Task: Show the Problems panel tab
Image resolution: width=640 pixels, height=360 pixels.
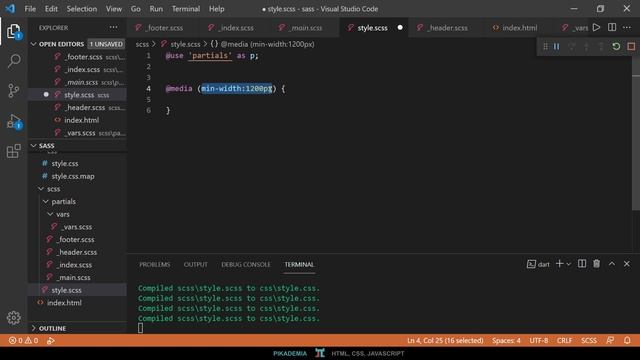Action: pyautogui.click(x=155, y=264)
